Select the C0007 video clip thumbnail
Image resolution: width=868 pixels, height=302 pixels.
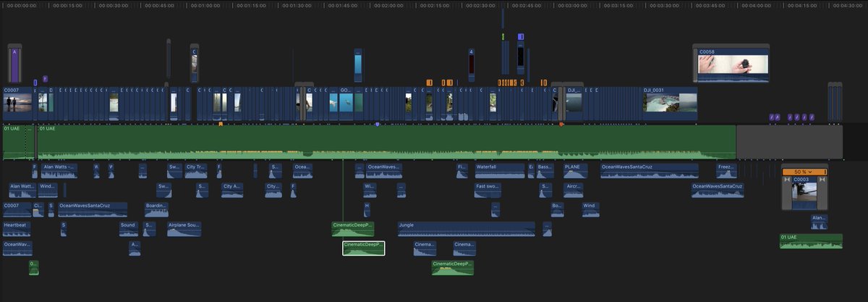click(x=17, y=104)
